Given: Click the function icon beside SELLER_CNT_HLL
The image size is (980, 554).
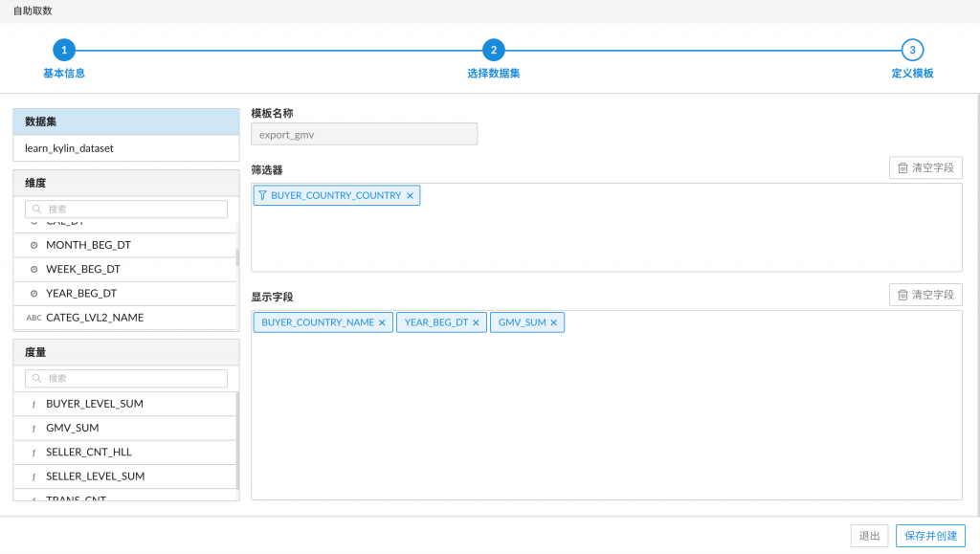Looking at the screenshot, I should [x=33, y=453].
